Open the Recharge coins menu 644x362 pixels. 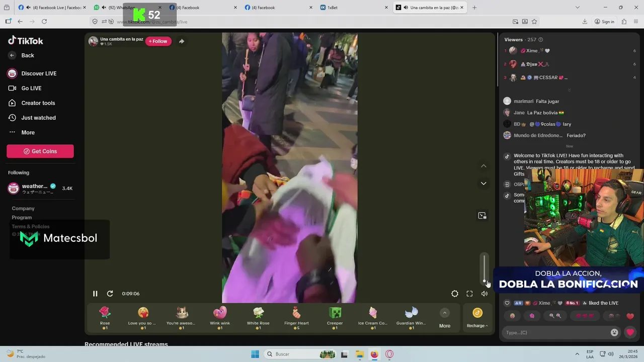coord(477,318)
